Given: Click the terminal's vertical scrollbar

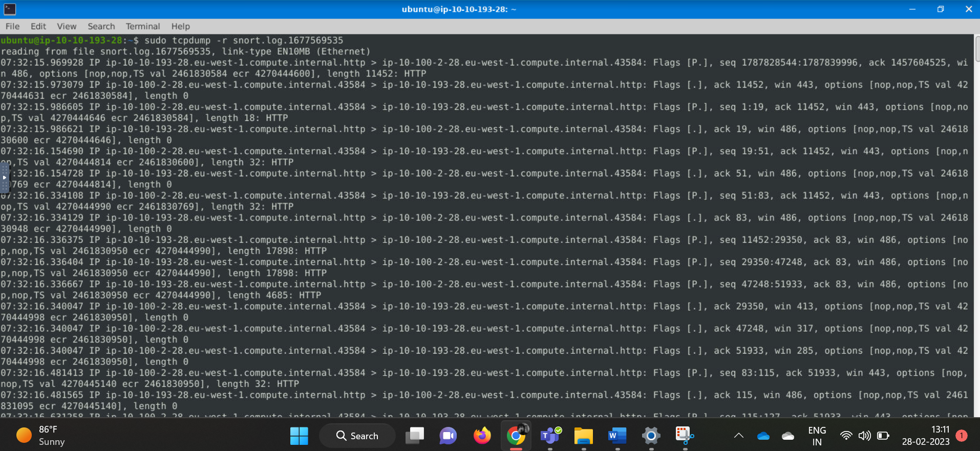Looking at the screenshot, I should (x=977, y=49).
